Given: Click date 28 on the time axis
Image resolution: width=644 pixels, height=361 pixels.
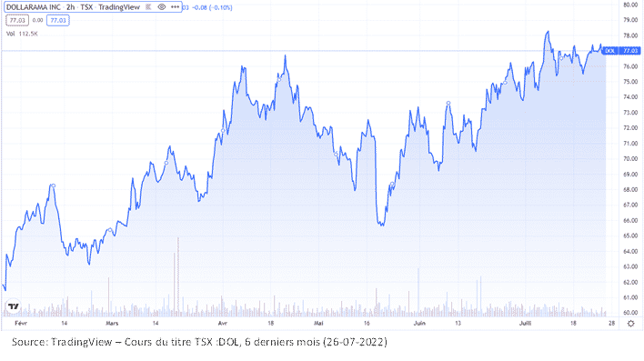Looking at the screenshot, I should [x=611, y=324].
